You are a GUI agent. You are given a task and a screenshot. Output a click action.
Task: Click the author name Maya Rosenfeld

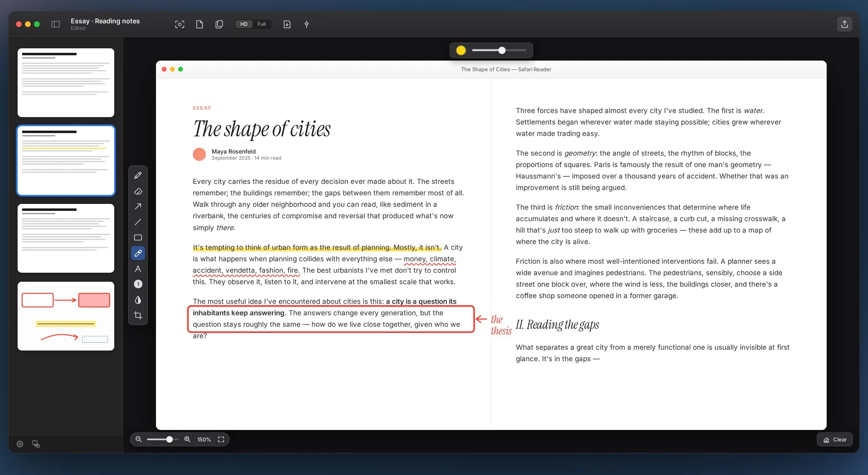[233, 152]
